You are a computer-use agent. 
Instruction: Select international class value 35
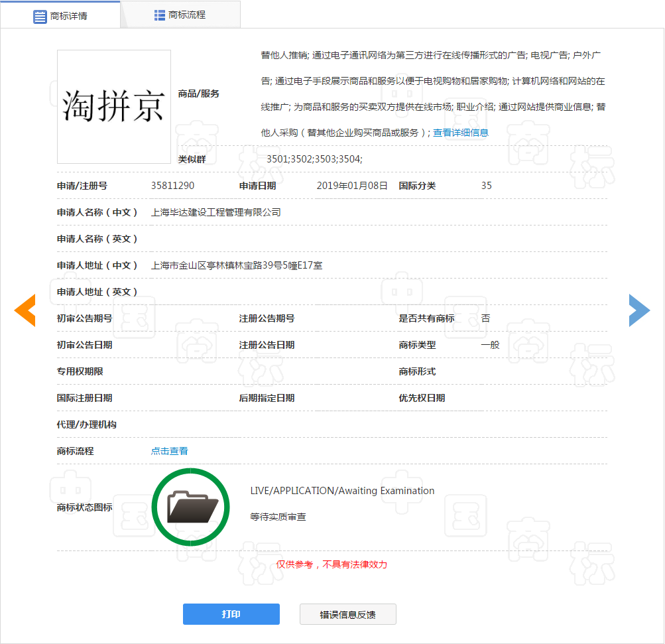[487, 186]
